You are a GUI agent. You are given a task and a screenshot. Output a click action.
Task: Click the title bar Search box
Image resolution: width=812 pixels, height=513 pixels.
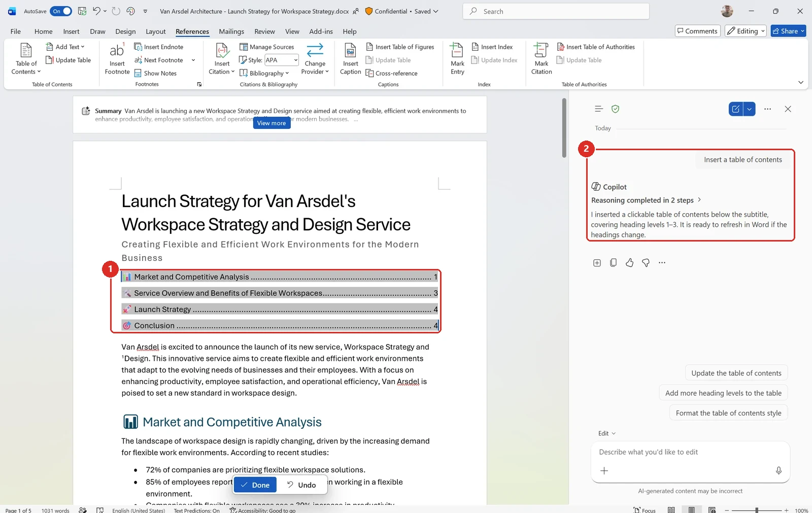click(x=556, y=11)
